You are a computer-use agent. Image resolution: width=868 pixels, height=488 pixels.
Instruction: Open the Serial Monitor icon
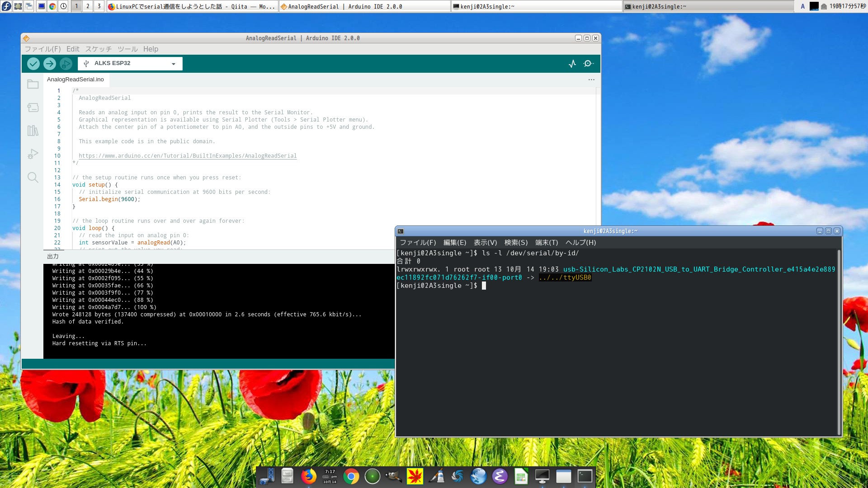[588, 64]
